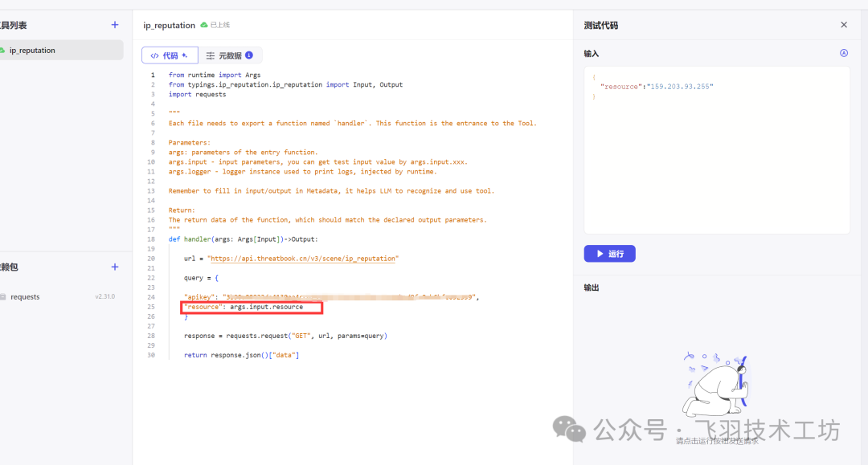Click the green cloud icon beside ip_reputation title

(x=203, y=25)
